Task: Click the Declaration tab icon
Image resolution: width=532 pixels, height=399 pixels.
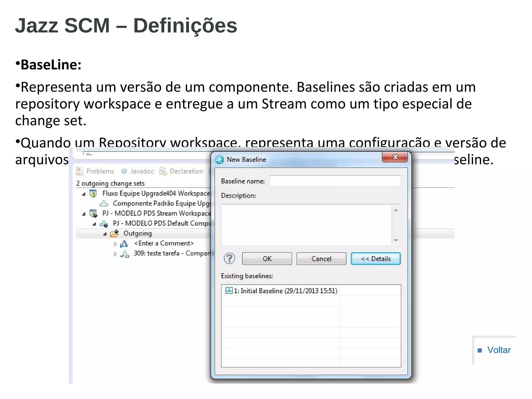Action: (163, 171)
